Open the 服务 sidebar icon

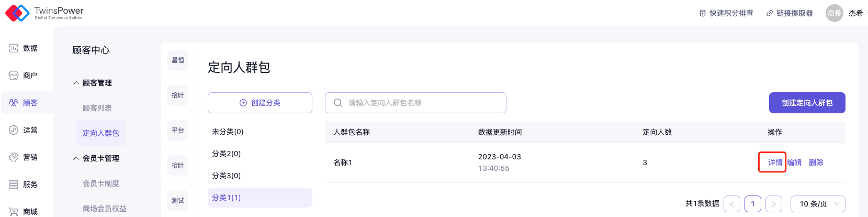coord(14,185)
